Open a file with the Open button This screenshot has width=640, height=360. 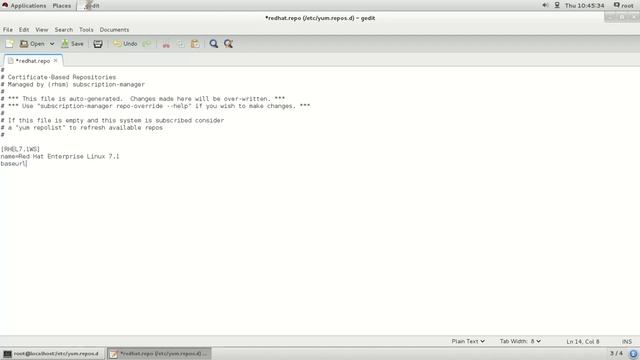(x=32, y=44)
